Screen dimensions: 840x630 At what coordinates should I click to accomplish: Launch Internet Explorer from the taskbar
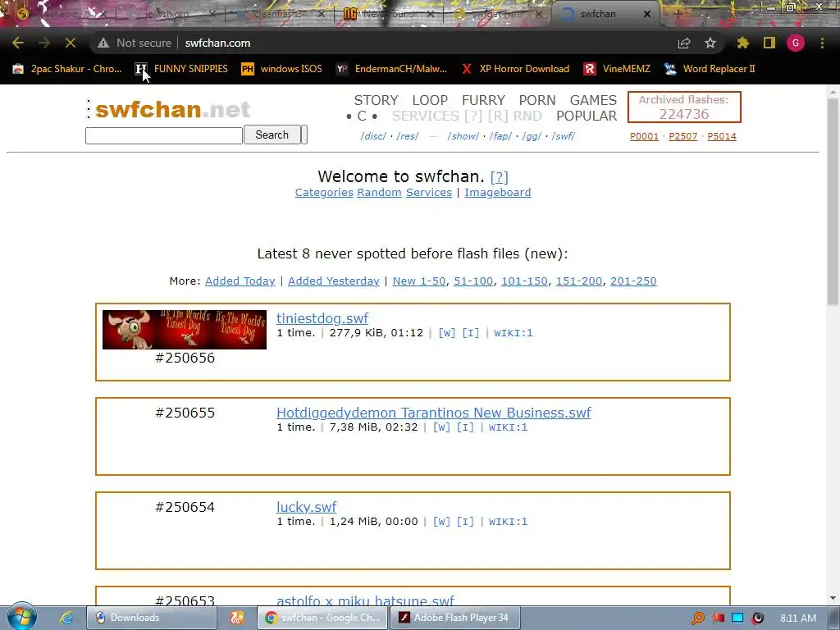tap(66, 618)
